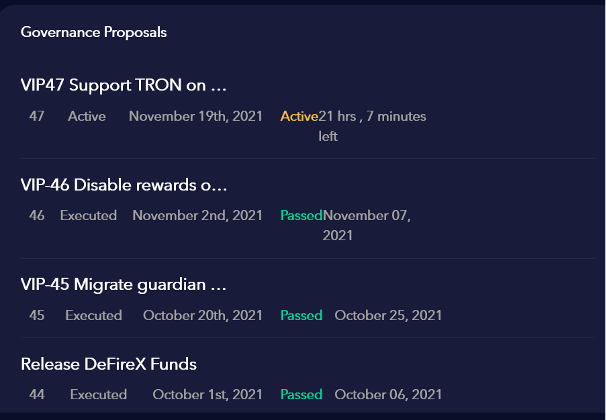This screenshot has height=420, width=606.
Task: Click proposal number 46
Action: [37, 215]
